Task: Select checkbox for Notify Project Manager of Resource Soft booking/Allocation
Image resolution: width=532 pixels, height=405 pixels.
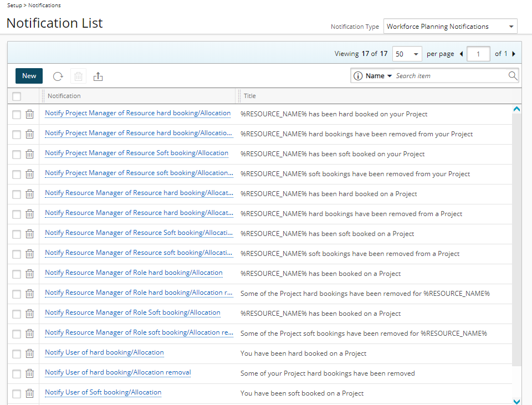Action: coord(17,154)
